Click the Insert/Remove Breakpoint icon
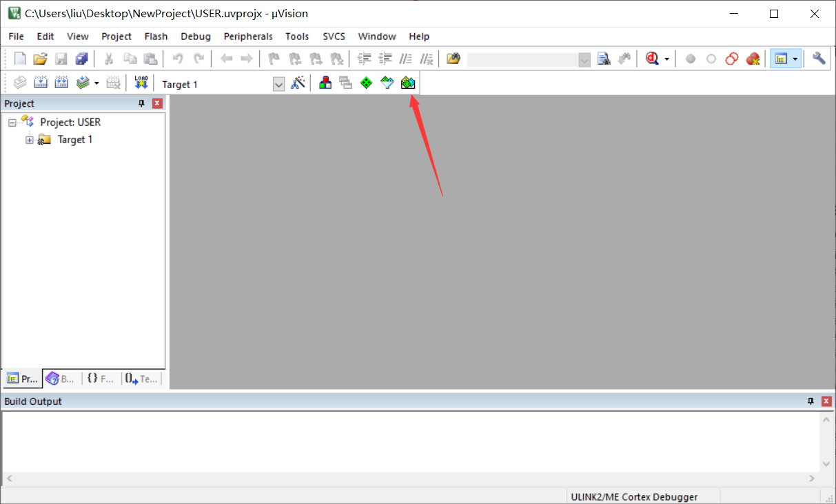This screenshot has height=504, width=836. click(691, 59)
